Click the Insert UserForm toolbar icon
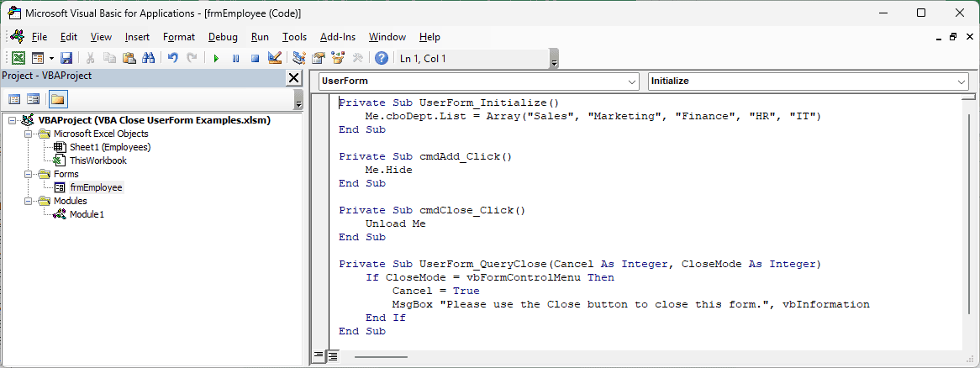The height and width of the screenshot is (368, 980). [x=38, y=59]
